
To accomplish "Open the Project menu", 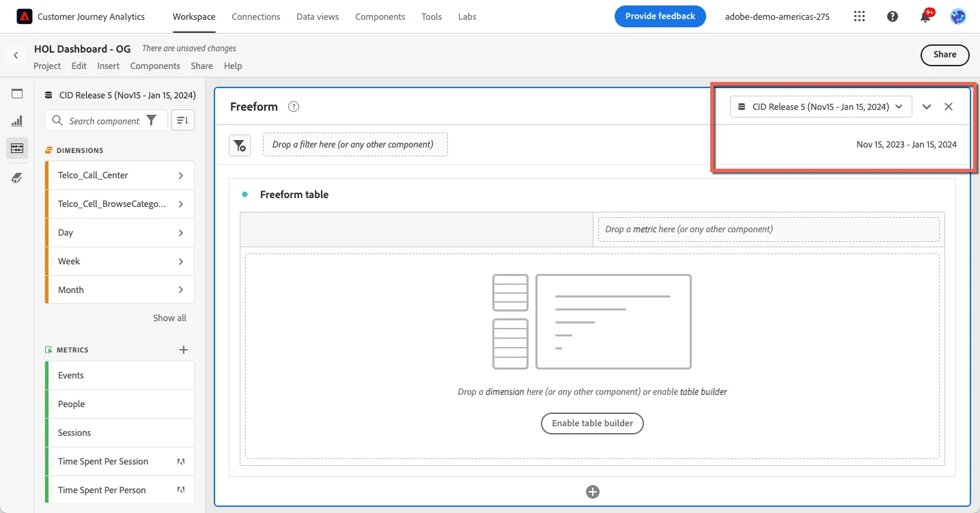I will pos(47,66).
